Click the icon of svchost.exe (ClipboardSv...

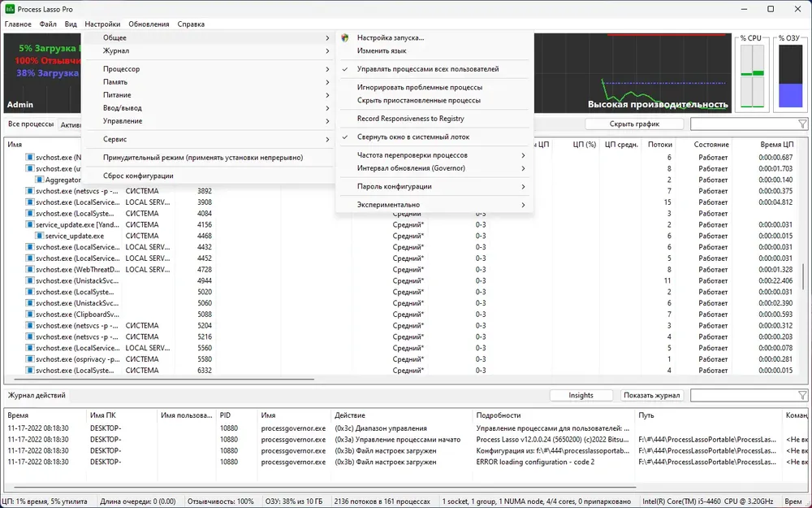(30, 315)
